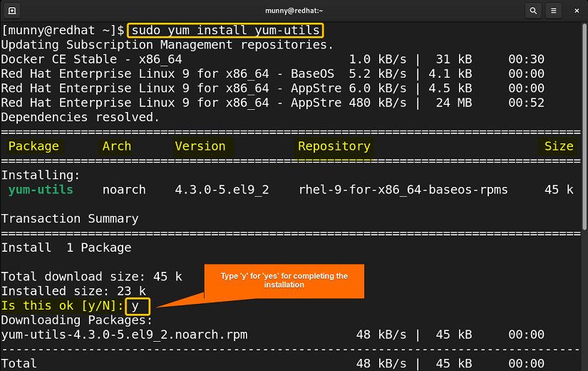Open new tab icon in terminal header

(x=12, y=11)
